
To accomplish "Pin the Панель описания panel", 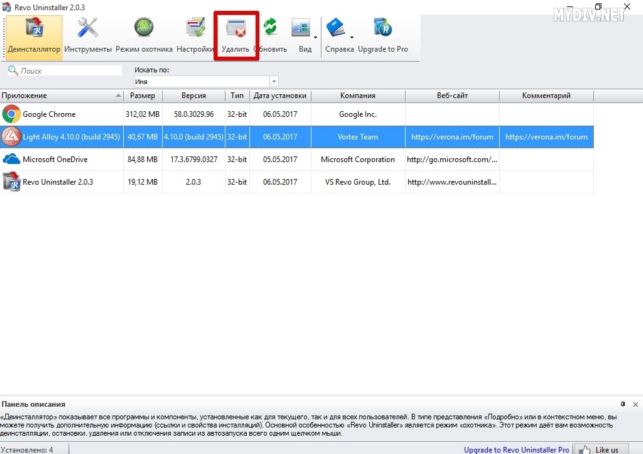I will click(623, 404).
